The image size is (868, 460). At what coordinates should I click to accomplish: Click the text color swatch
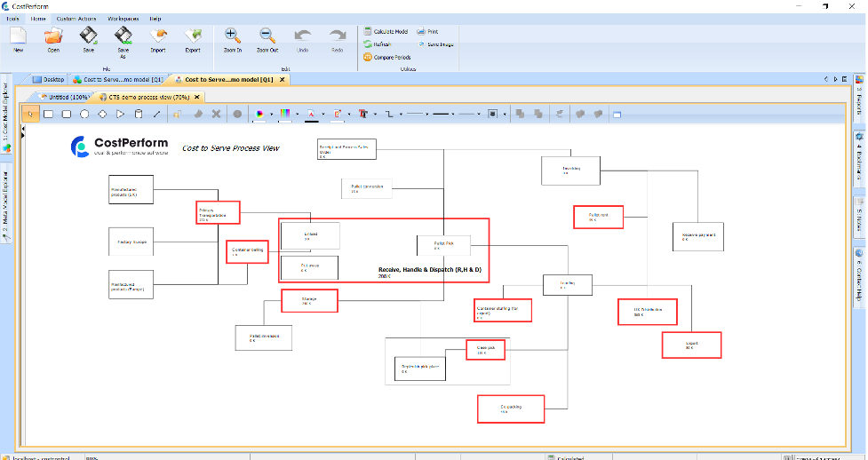[311, 114]
